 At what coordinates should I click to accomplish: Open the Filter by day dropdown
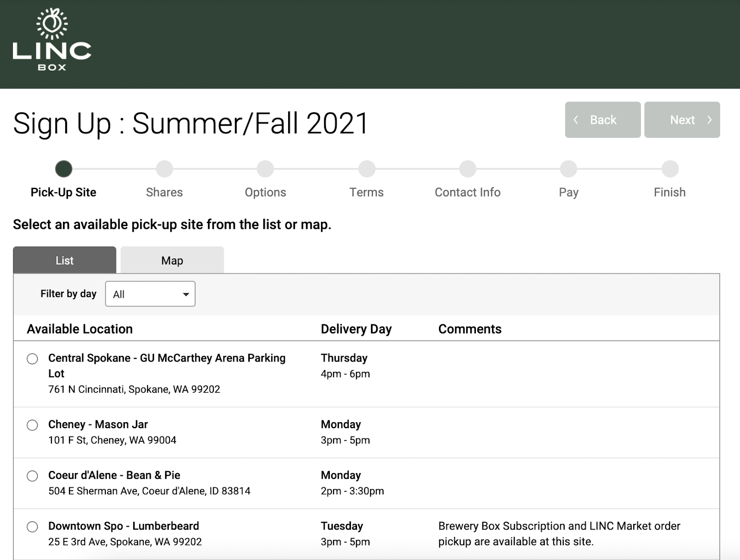(150, 294)
